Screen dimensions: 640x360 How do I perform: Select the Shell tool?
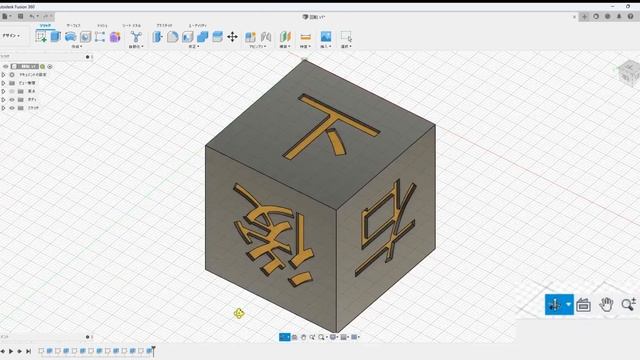pos(187,37)
